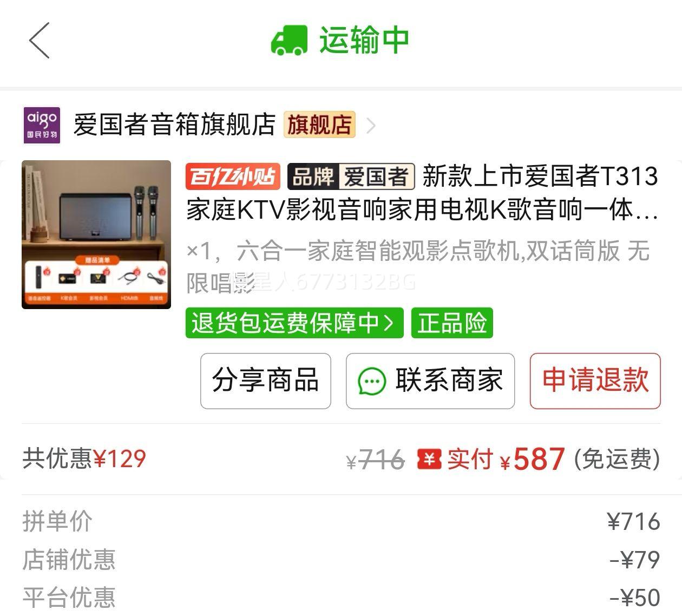
Task: Tap the 品牌 爱国者 brand tag
Action: tap(351, 176)
